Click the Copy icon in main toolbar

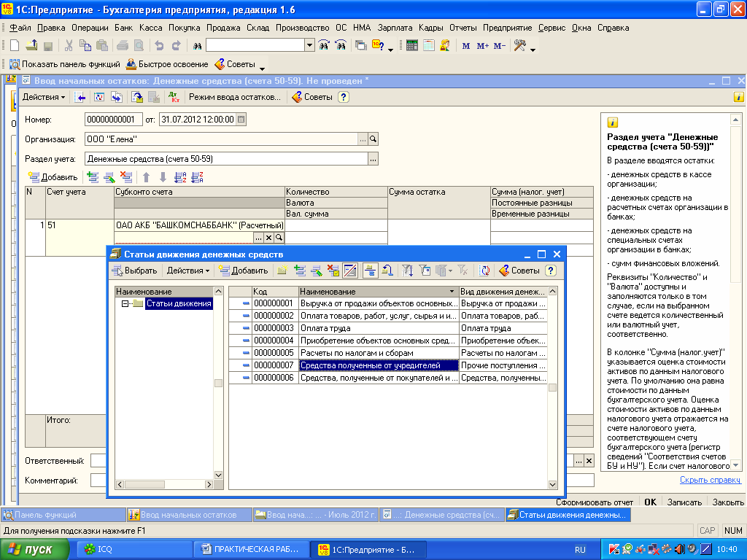(x=85, y=46)
